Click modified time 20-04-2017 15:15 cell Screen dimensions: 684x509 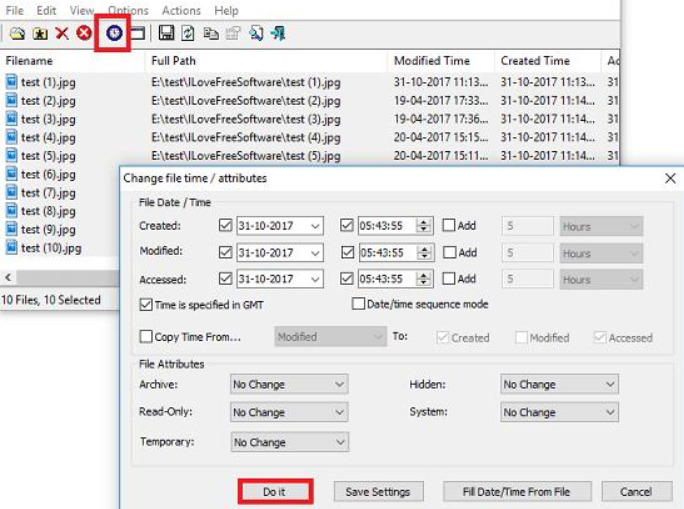tap(441, 137)
